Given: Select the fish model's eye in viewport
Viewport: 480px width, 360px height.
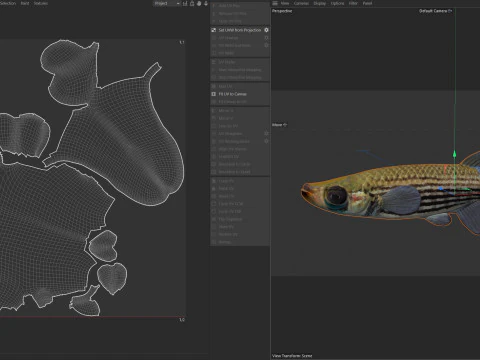Looking at the screenshot, I should tap(336, 195).
